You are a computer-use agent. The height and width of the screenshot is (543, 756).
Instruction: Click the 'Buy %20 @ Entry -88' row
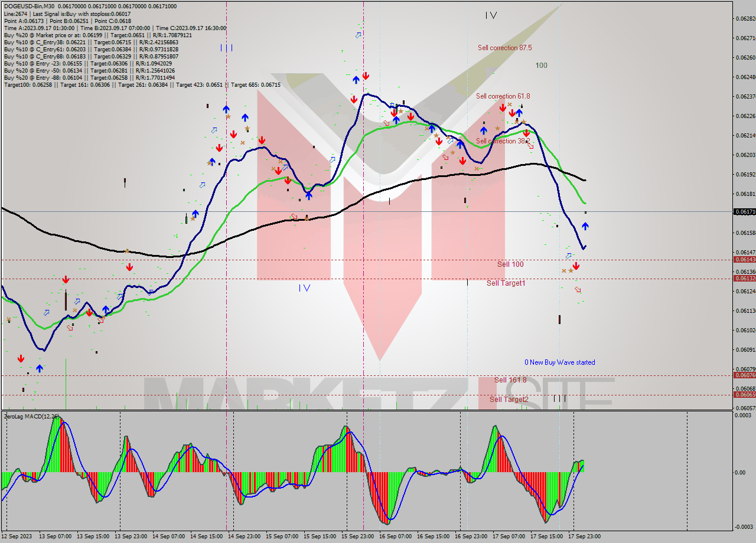[89, 77]
